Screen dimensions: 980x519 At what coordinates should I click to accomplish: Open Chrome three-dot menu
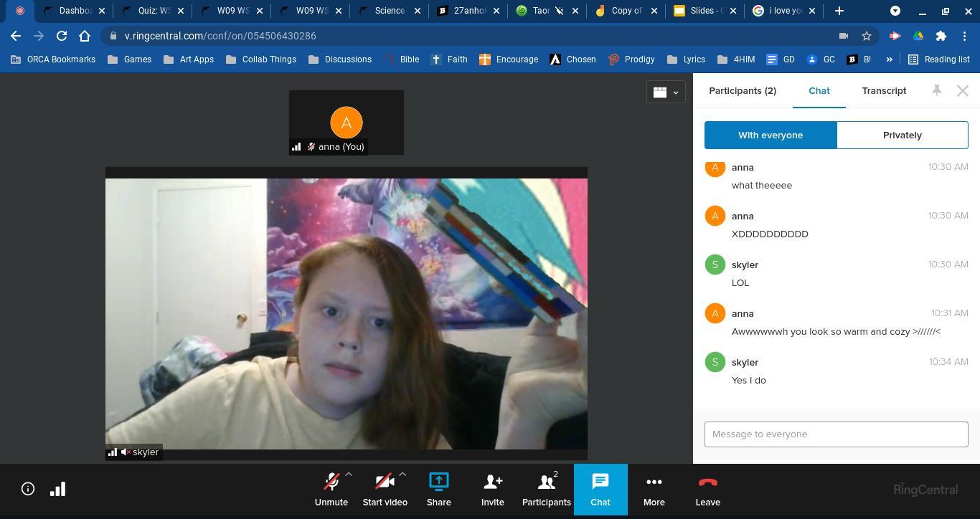(965, 36)
